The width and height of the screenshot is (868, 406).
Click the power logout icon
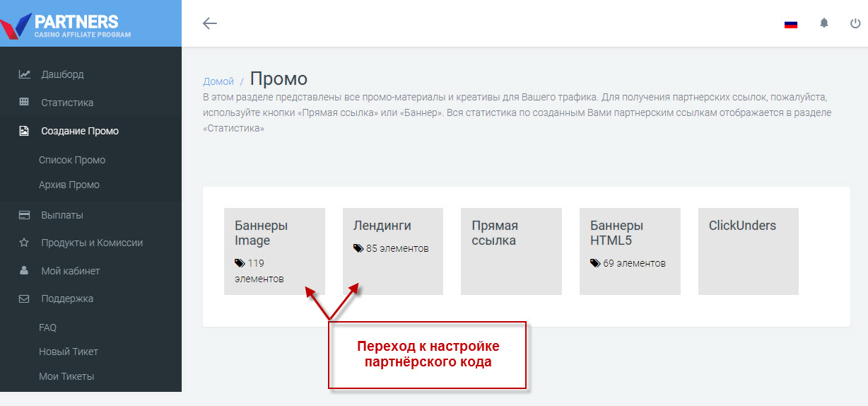855,23
